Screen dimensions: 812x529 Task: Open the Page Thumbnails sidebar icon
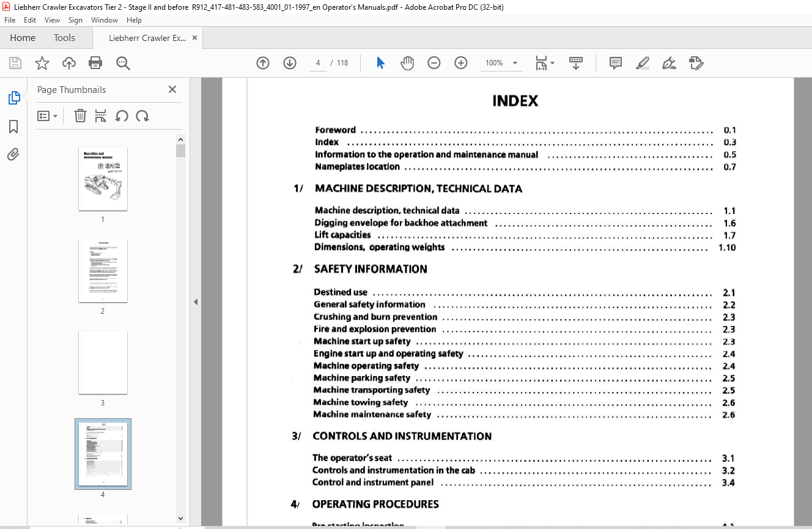[x=13, y=98]
